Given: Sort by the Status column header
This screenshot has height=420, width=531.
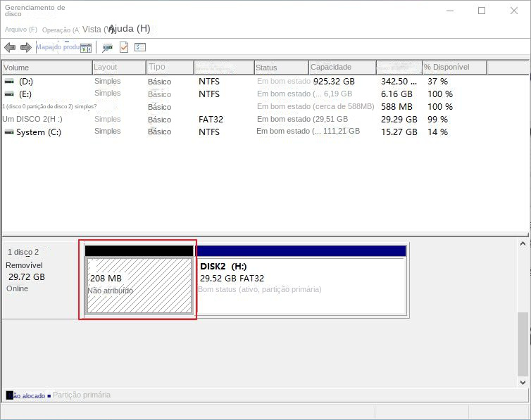Looking at the screenshot, I should 282,68.
